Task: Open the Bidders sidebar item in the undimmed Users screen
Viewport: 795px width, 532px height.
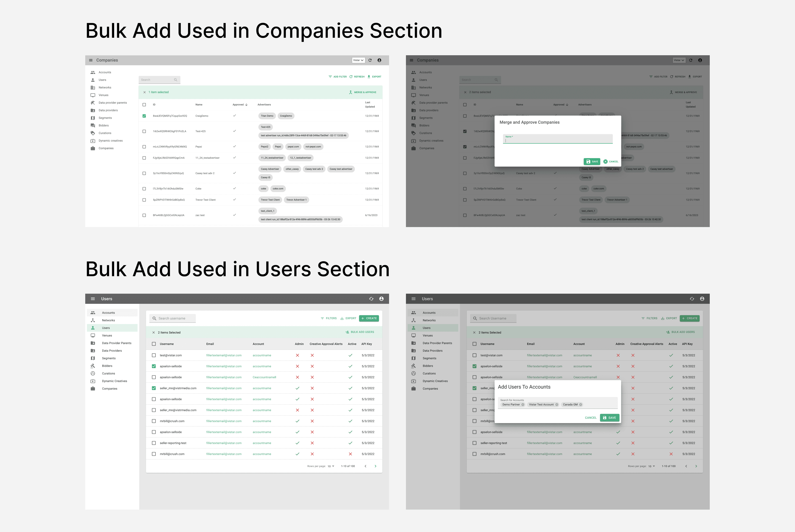Action: point(107,366)
